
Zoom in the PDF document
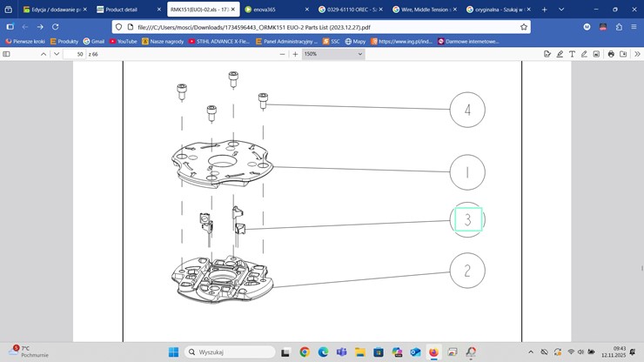tap(295, 54)
